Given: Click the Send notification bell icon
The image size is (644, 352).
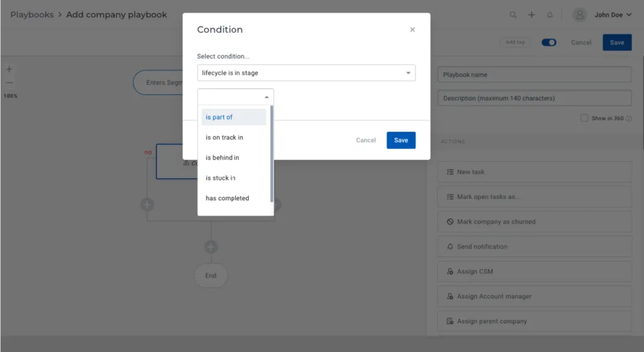Looking at the screenshot, I should pos(450,247).
